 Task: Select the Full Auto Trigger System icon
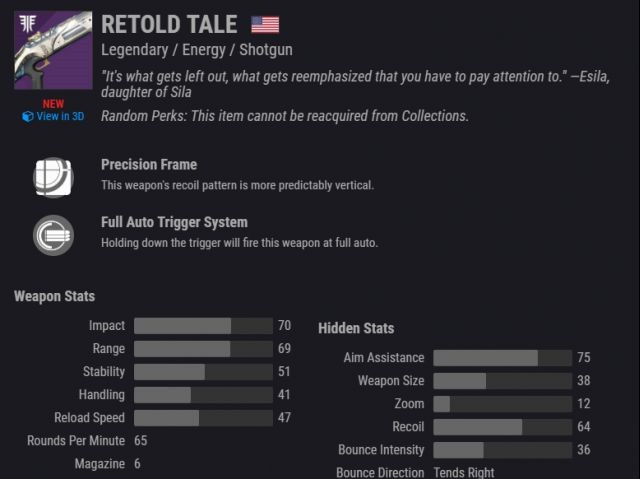tap(53, 235)
